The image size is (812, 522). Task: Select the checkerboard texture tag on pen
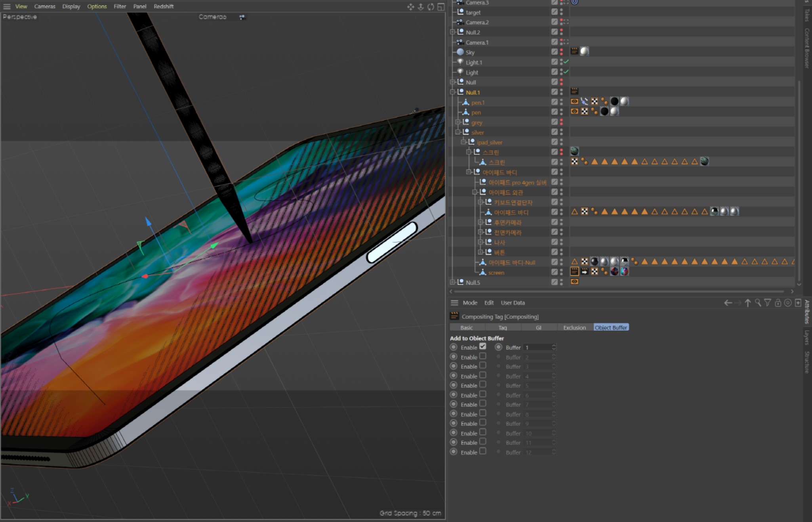point(584,111)
